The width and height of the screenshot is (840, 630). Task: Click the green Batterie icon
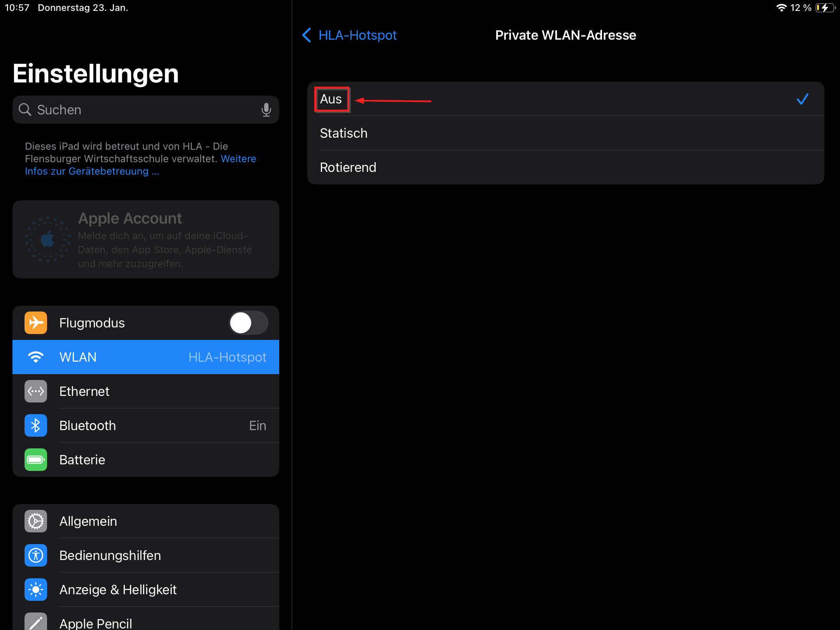pyautogui.click(x=36, y=460)
